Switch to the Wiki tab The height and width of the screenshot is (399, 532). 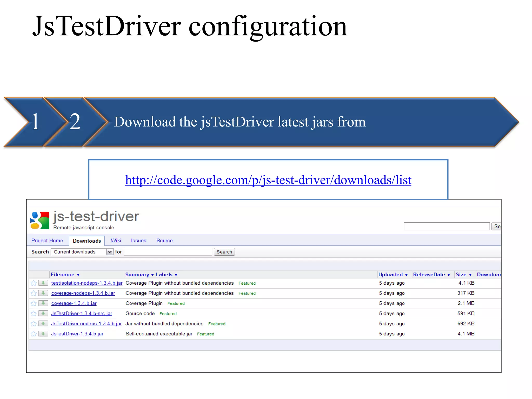pyautogui.click(x=116, y=241)
